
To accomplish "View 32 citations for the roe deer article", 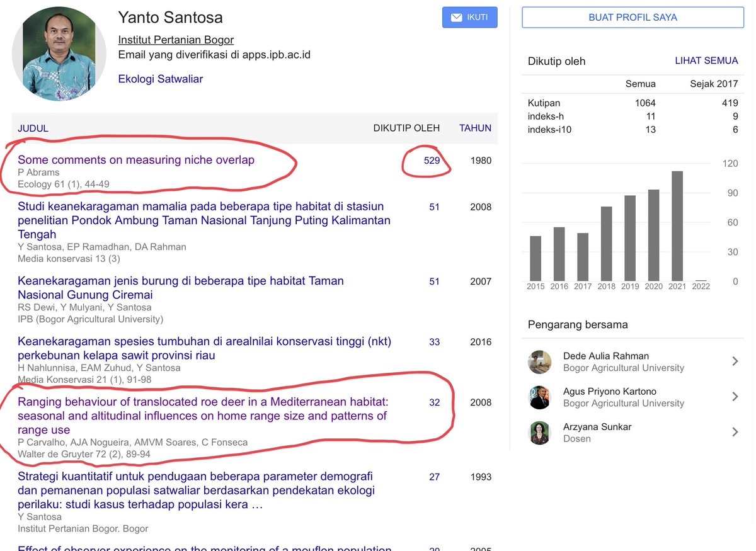I will 434,402.
